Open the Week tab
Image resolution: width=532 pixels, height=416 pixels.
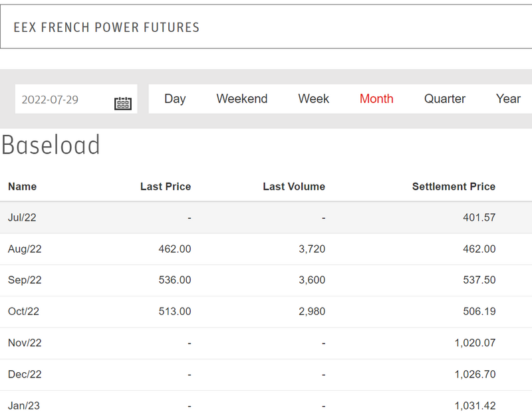coord(314,99)
